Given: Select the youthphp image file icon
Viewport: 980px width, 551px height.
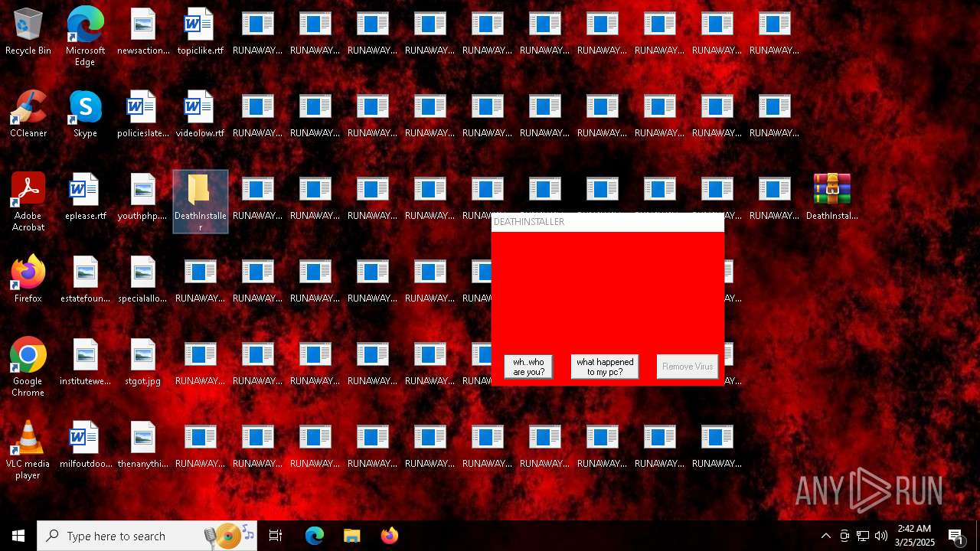Looking at the screenshot, I should pyautogui.click(x=143, y=197).
